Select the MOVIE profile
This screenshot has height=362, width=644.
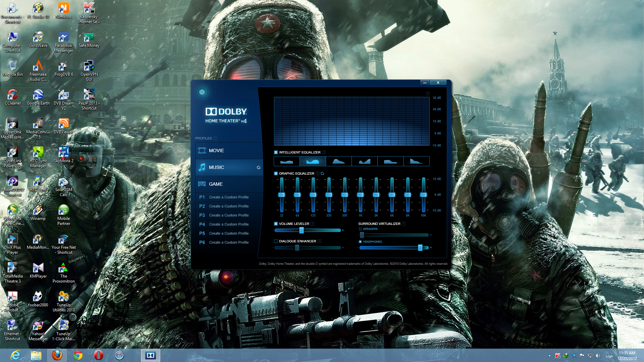(229, 150)
